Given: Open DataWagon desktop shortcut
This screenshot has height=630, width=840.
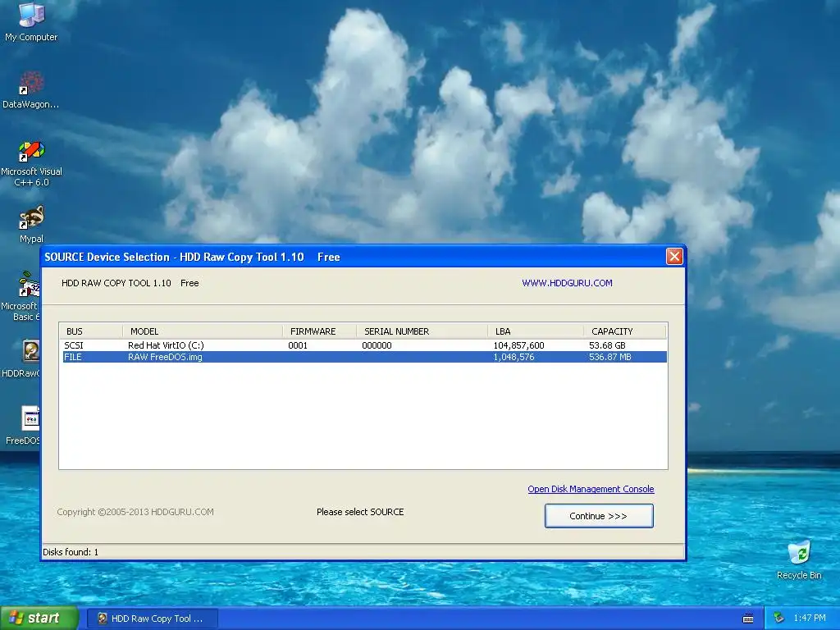Looking at the screenshot, I should 31,89.
